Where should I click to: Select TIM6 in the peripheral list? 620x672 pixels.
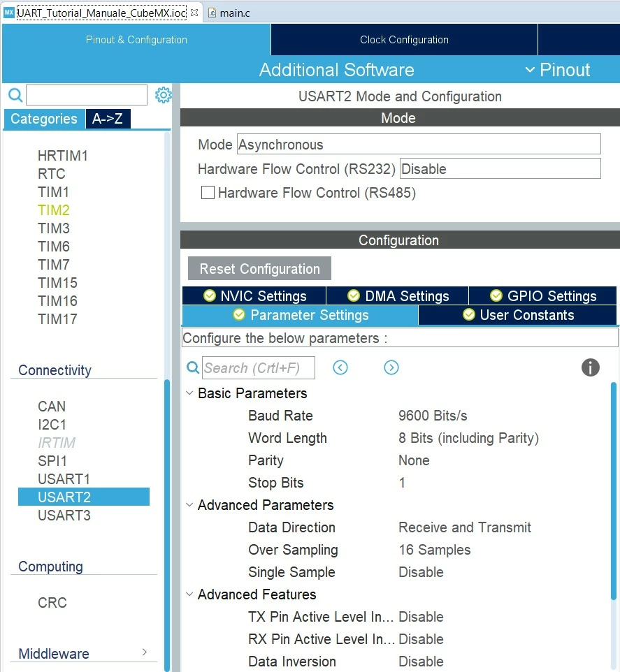tap(54, 247)
